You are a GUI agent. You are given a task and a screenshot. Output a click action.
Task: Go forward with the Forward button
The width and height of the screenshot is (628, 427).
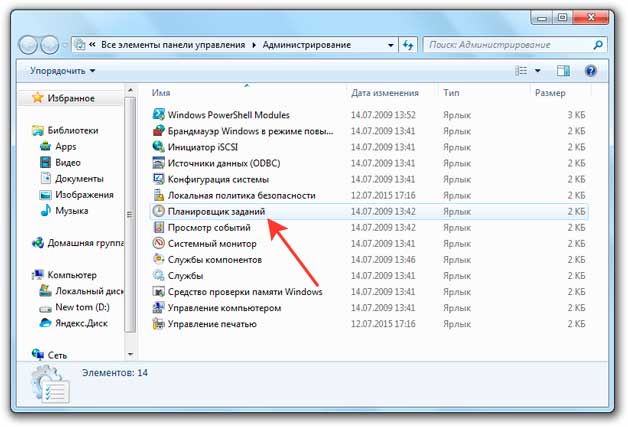[50, 45]
